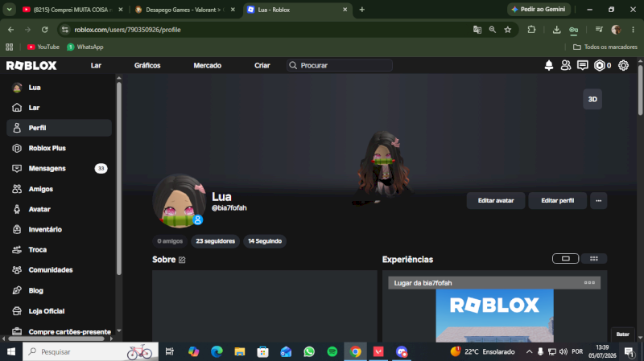Open the Roblox notifications bell
Image resolution: width=644 pixels, height=361 pixels.
pyautogui.click(x=549, y=65)
